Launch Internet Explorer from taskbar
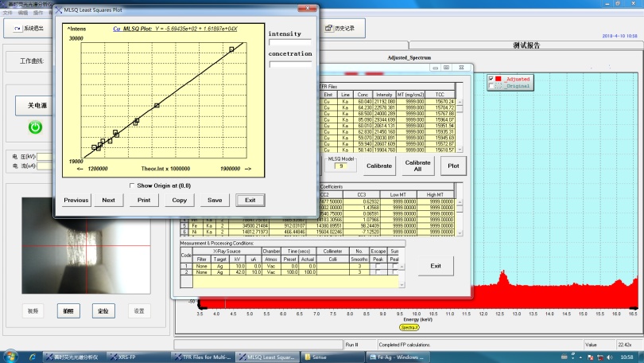Screen dimensions: 644x363 (33, 357)
